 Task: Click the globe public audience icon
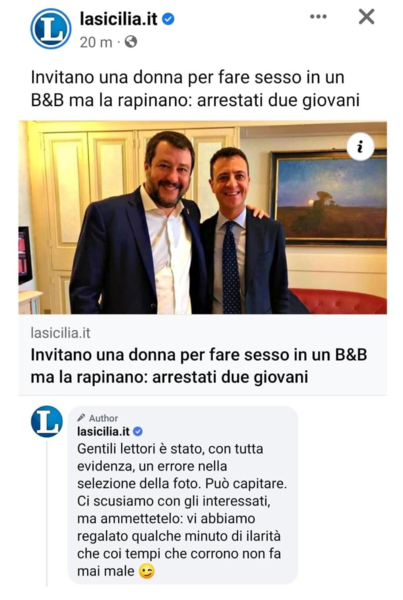131,42
